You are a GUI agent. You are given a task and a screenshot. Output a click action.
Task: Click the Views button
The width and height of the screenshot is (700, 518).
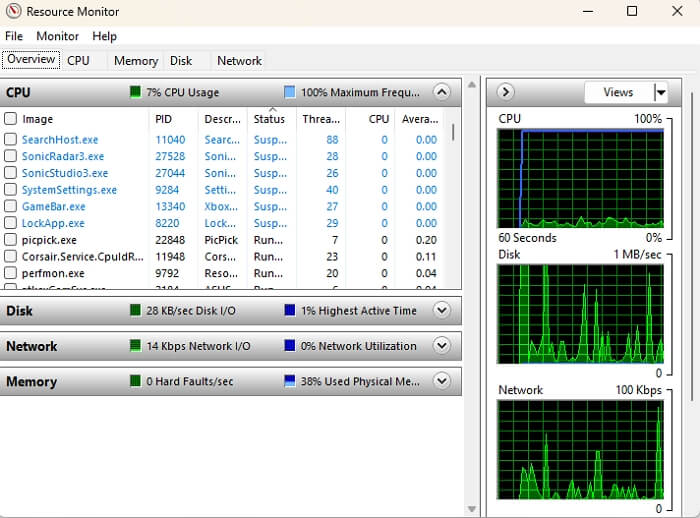(619, 92)
